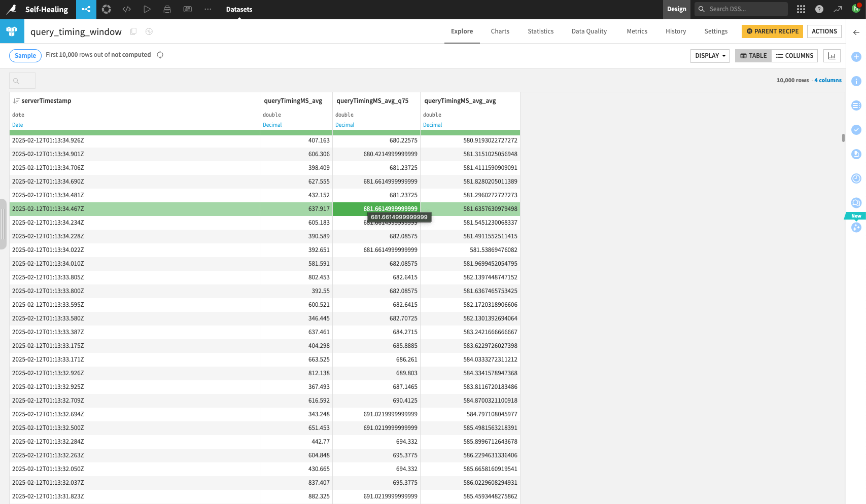This screenshot has width=866, height=504.
Task: Refresh the sample with the reload icon
Action: tap(160, 54)
